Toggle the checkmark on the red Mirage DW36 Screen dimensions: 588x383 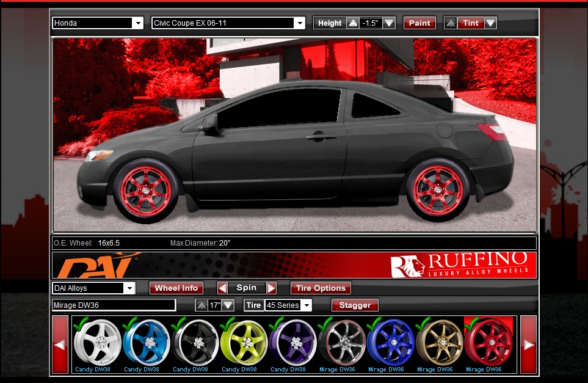471,326
